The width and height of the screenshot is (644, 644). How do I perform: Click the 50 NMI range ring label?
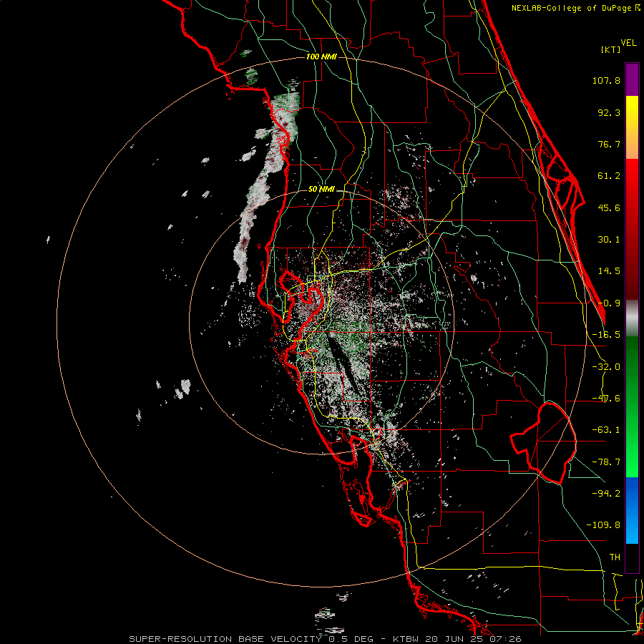[x=321, y=190]
